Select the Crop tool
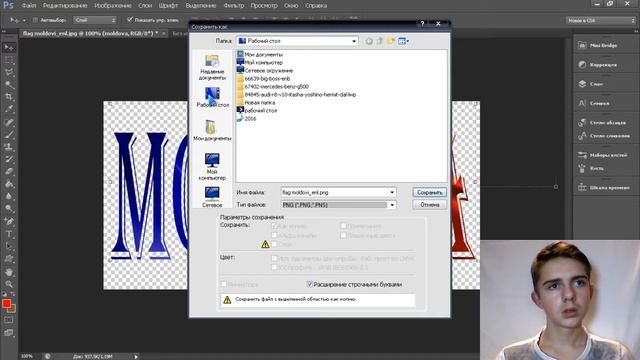Image resolution: width=640 pixels, height=360 pixels. click(x=9, y=97)
